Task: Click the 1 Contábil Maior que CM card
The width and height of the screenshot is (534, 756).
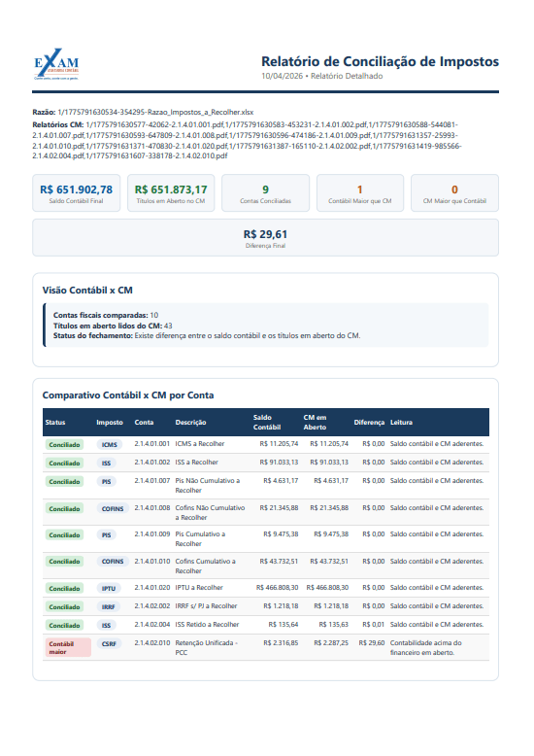Action: (360, 192)
